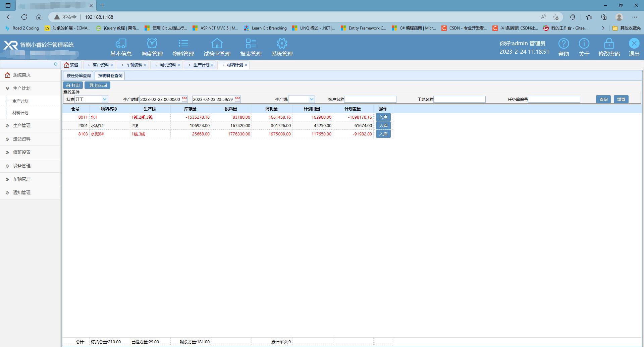Click 入库 for 水泥1# row
This screenshot has height=347, width=644.
383,126
